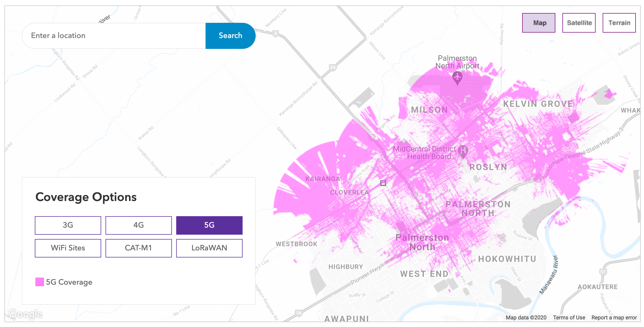Toggle the 5G coverage option off

(209, 225)
